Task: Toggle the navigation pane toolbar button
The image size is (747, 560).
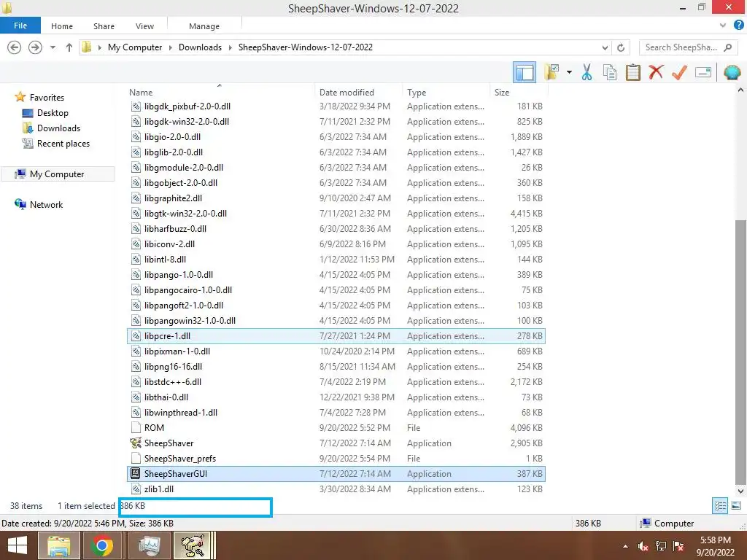Action: [524, 72]
